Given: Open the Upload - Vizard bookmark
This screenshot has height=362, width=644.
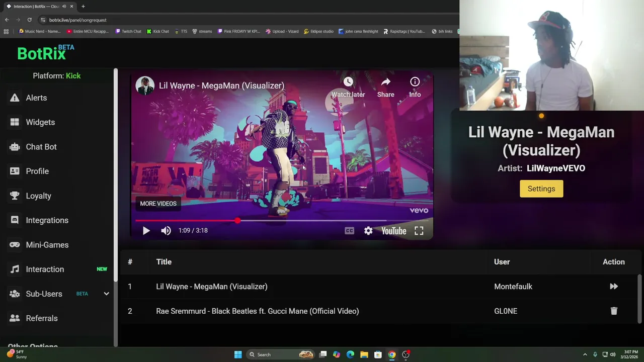Looking at the screenshot, I should (282, 31).
